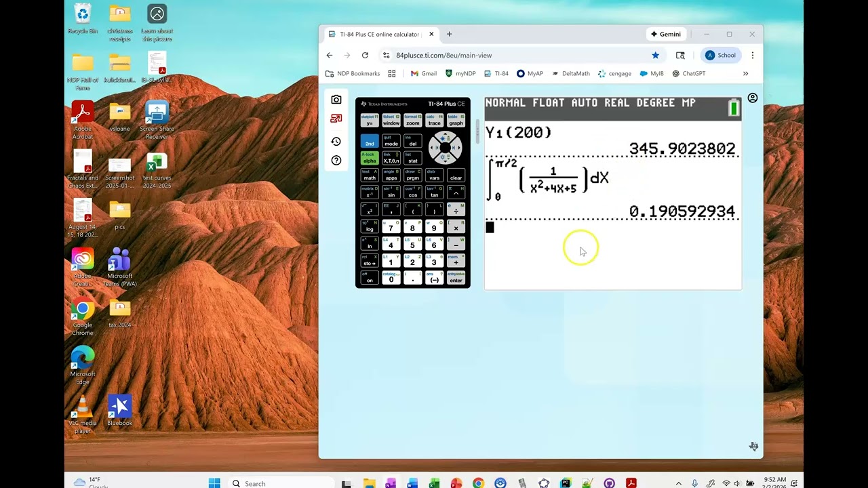The height and width of the screenshot is (488, 868).
Task: Switch to the TI-84 Plus CE online calculator tab
Action: click(380, 34)
